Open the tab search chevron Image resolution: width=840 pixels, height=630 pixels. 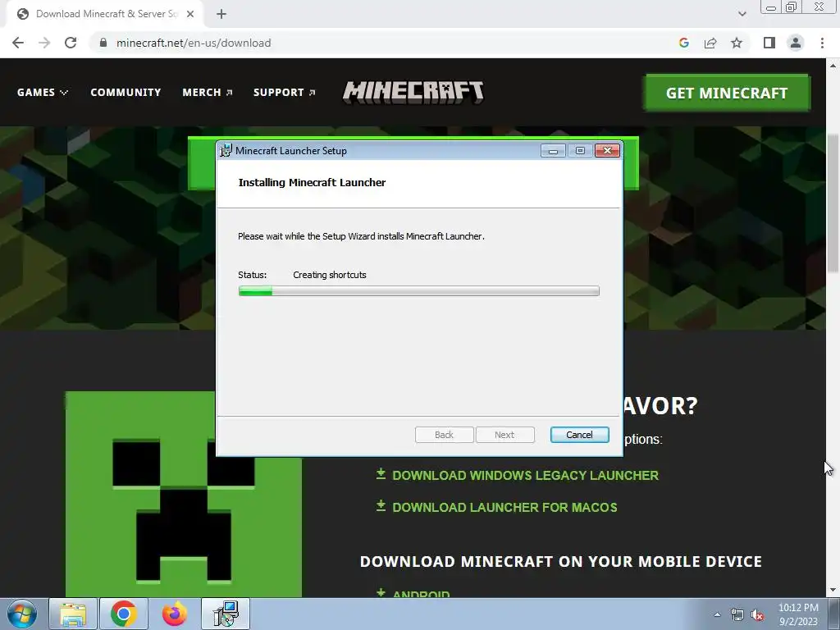pyautogui.click(x=742, y=14)
